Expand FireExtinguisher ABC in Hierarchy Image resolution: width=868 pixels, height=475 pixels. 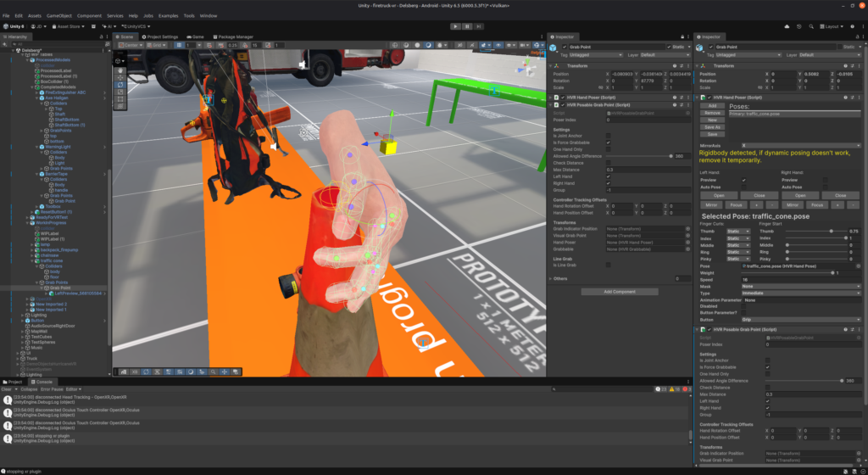[37, 92]
